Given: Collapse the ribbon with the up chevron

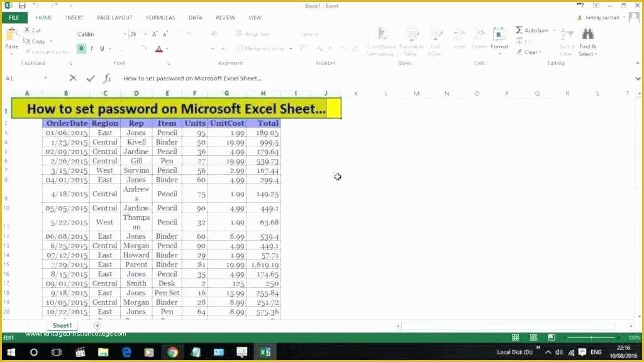Looking at the screenshot, I should point(638,63).
